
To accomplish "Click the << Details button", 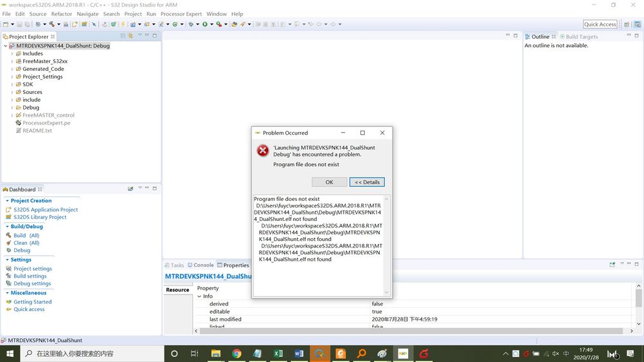I will tap(367, 182).
